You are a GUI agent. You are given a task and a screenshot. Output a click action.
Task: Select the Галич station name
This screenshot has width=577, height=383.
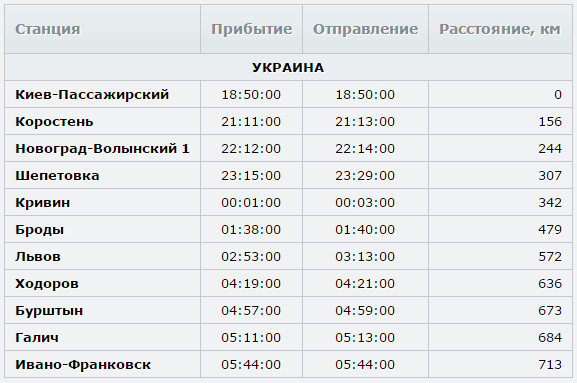point(37,337)
